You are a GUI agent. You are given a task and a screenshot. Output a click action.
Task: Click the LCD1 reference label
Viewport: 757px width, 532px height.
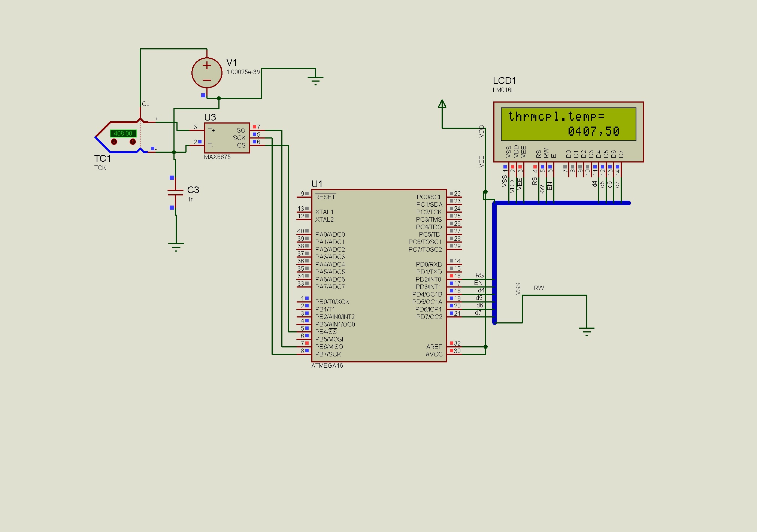504,80
